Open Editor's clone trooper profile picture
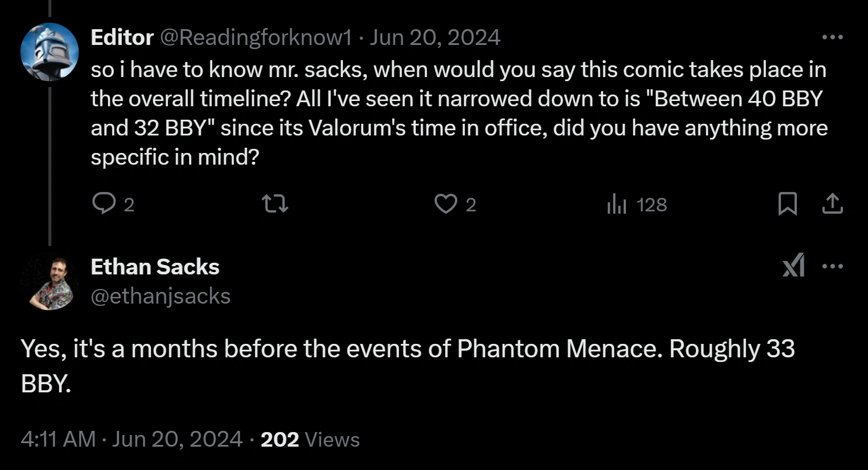Viewport: 868px width, 470px height. 49,53
